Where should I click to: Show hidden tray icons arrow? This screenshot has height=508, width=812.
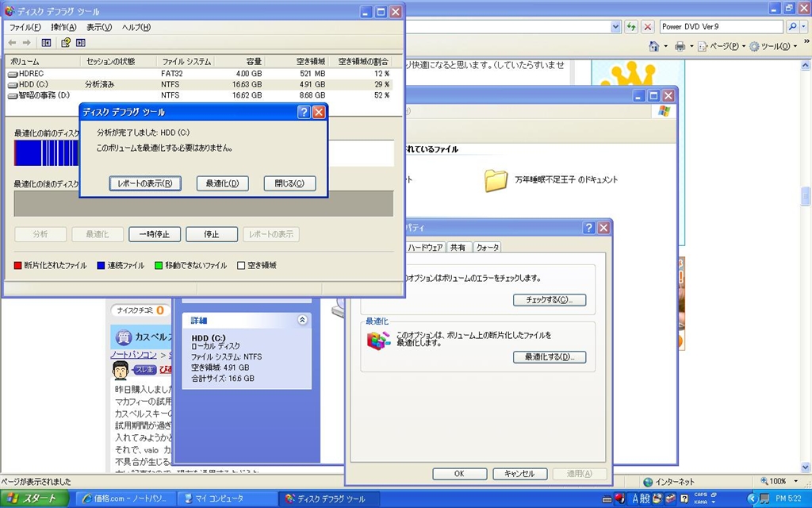752,498
